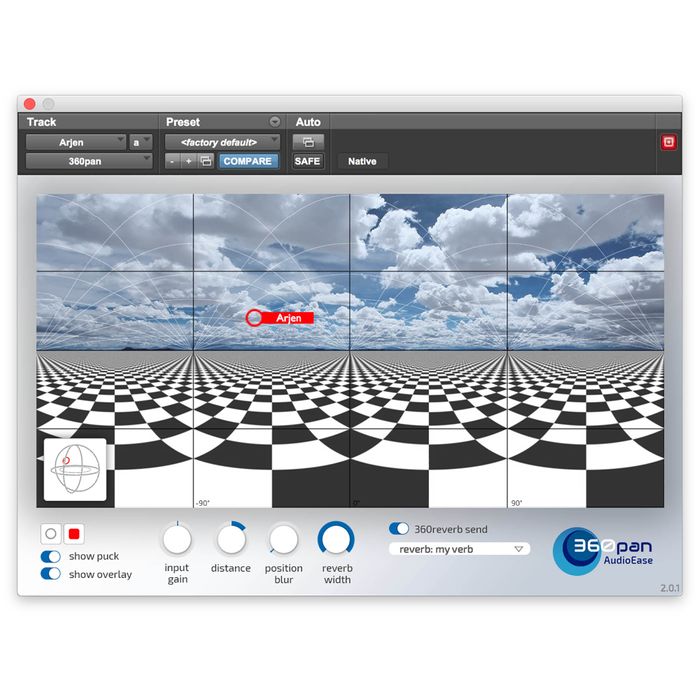Toggle the show overlay switch
700x700 pixels.
tap(50, 574)
